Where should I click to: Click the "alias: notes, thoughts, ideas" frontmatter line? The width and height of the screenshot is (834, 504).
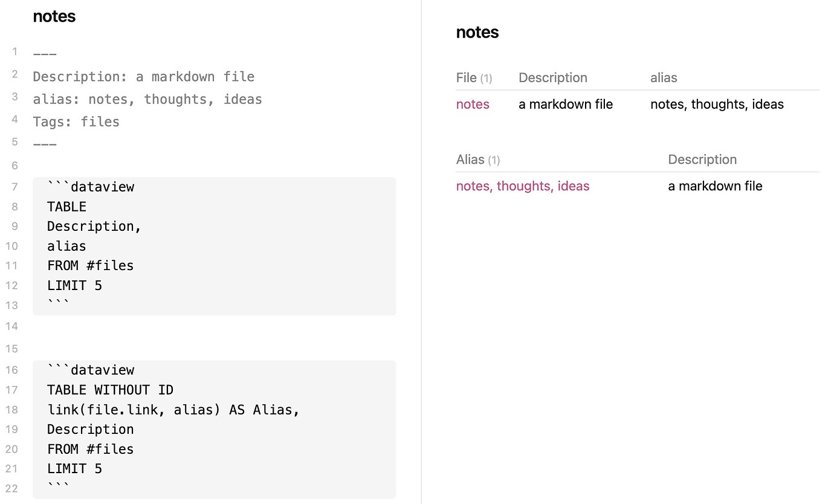(x=147, y=99)
